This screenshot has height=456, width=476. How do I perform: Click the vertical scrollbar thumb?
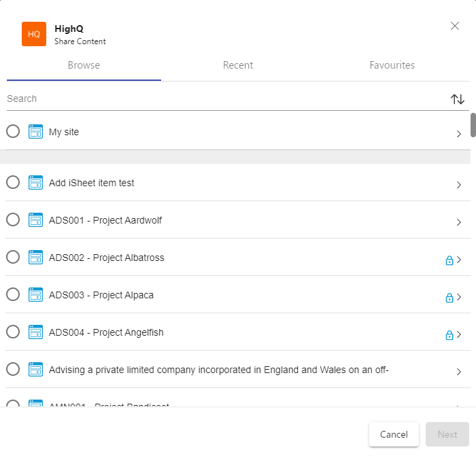[473, 124]
